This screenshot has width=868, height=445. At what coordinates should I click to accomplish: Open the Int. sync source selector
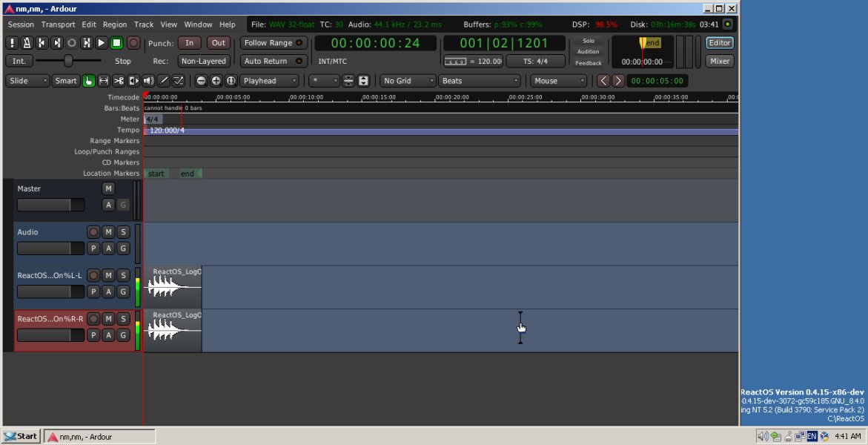(19, 61)
